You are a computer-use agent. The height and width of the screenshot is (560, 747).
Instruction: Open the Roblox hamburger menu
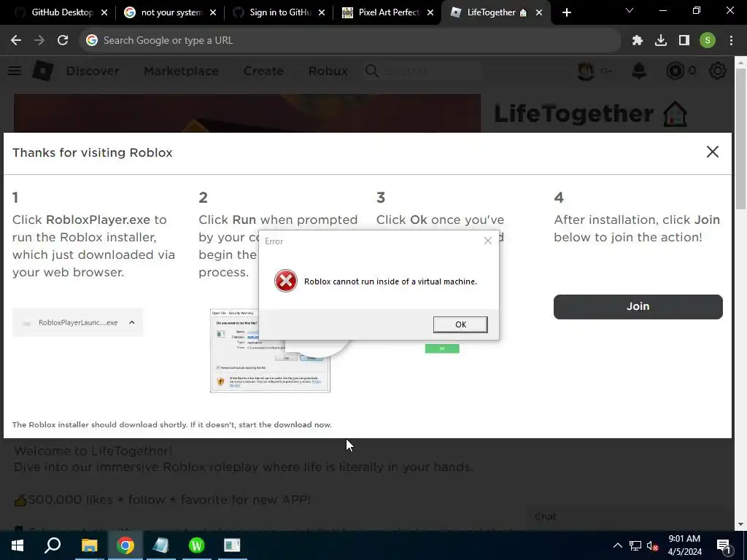(15, 71)
